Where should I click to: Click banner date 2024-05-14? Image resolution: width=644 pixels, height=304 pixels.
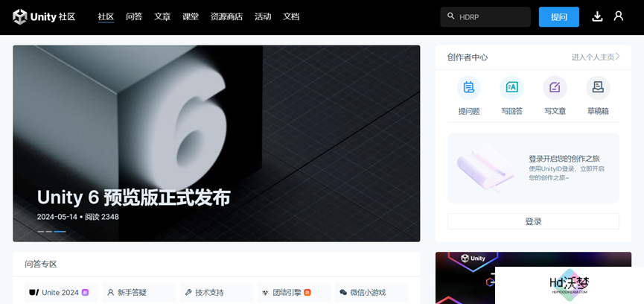click(x=57, y=217)
